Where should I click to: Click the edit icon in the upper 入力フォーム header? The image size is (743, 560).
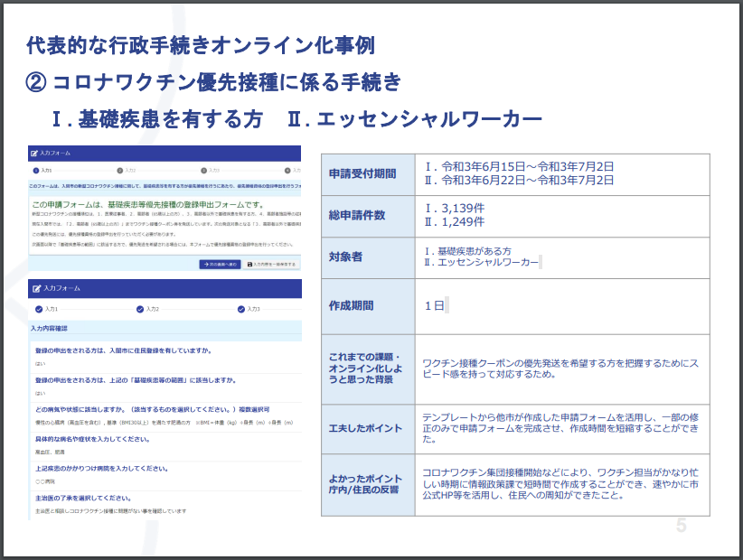[x=34, y=153]
